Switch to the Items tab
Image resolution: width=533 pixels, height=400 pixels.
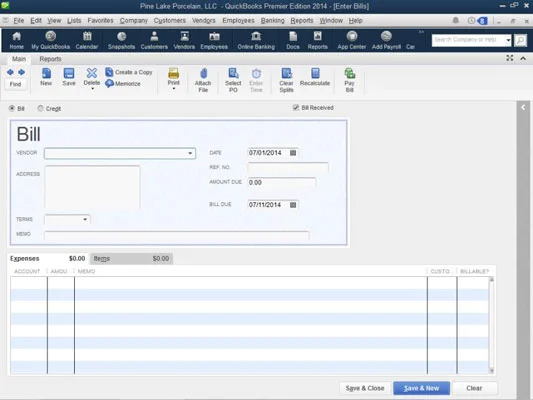tap(131, 259)
